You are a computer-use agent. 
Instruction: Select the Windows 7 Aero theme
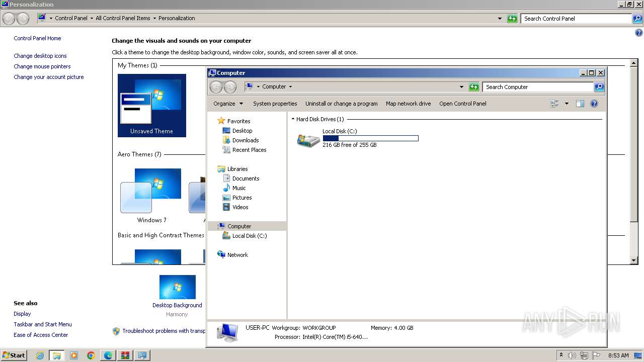tap(151, 196)
